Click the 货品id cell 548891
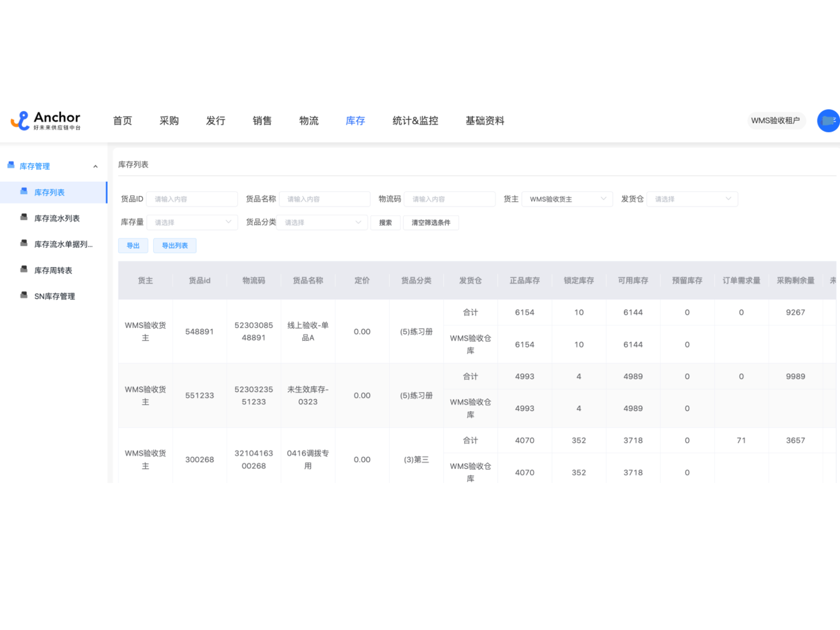Screen dimensions: 840x630 199,332
